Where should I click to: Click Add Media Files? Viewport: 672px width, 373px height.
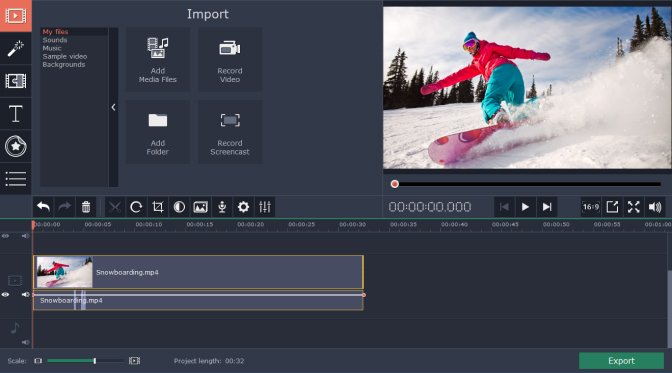pyautogui.click(x=157, y=60)
